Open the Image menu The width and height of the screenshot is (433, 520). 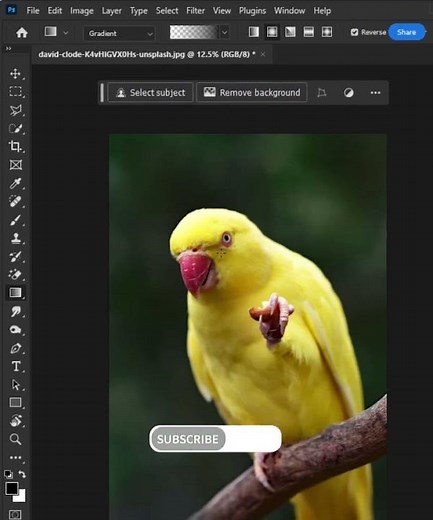point(82,11)
